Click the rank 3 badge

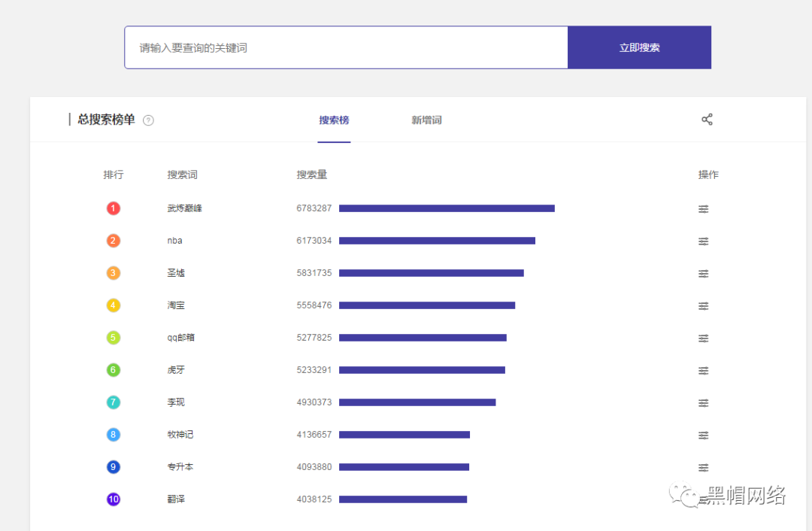(x=114, y=273)
